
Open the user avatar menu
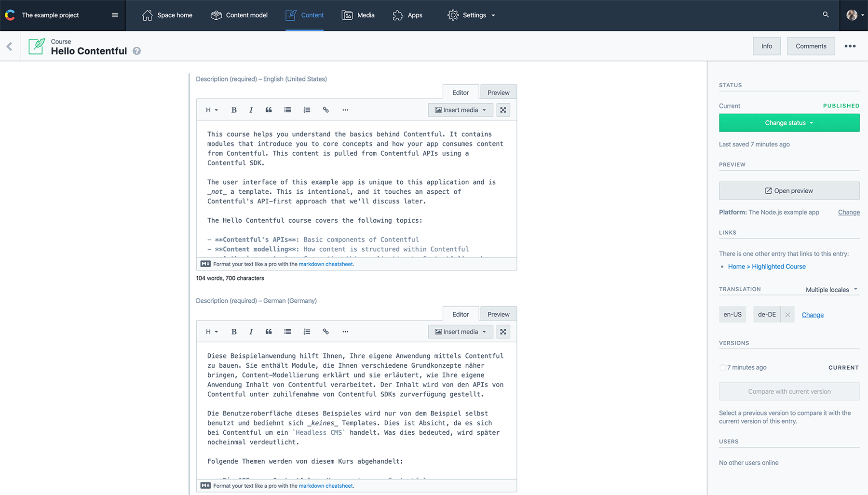[x=853, y=15]
